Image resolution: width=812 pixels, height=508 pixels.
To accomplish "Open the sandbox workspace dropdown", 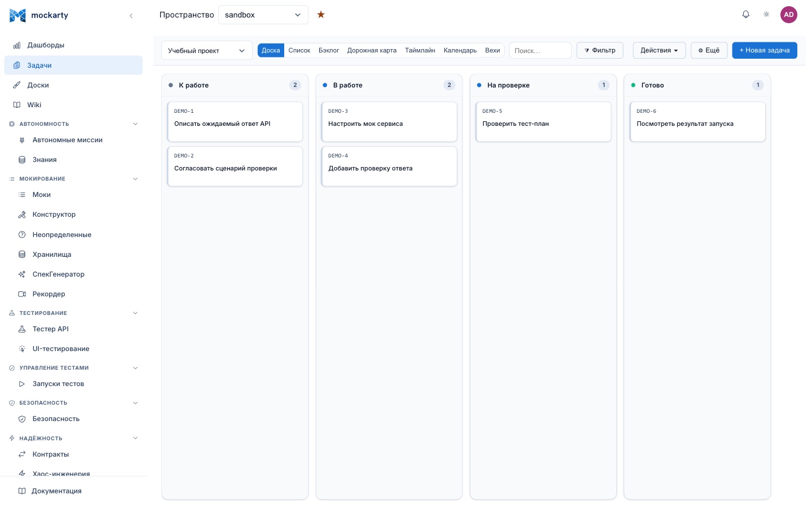I will 263,15.
